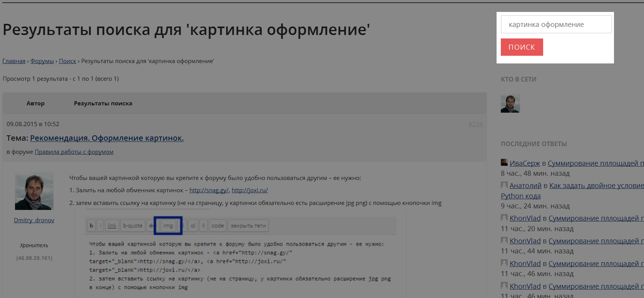The image size is (644, 298).
Task: Open the 'Правила работы с форумом' forum link
Action: point(74,152)
